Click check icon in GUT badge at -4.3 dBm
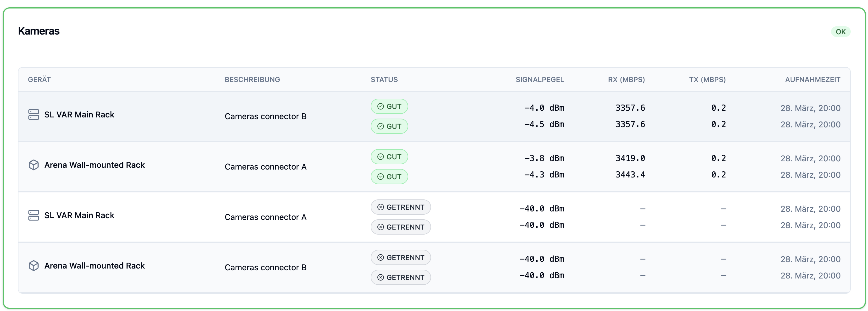 (x=380, y=177)
